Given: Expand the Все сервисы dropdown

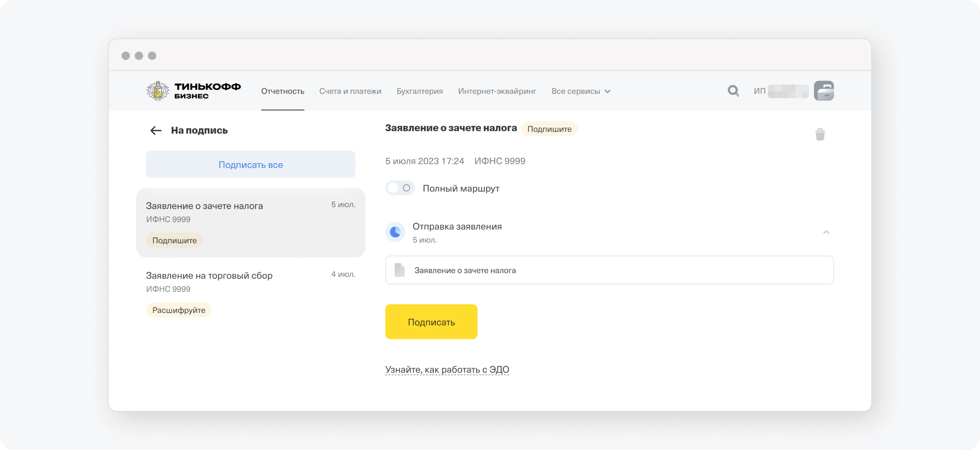Looking at the screenshot, I should coord(581,91).
